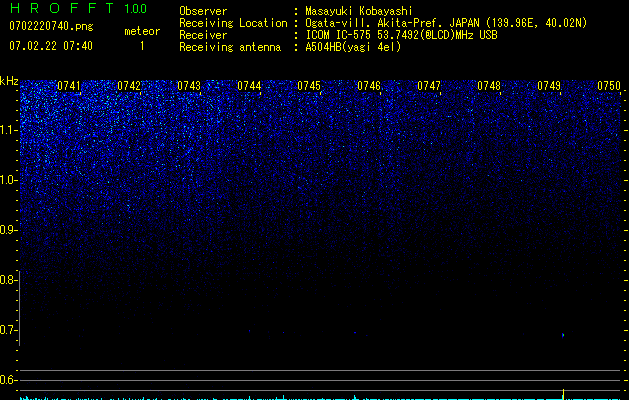Click the HROFFT title text
This screenshot has width=629, height=400.
[x=62, y=8]
